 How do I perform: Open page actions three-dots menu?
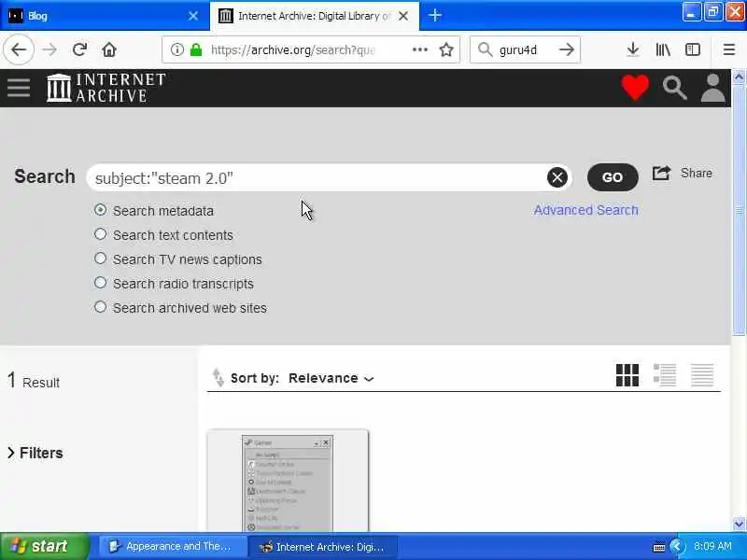pos(419,49)
